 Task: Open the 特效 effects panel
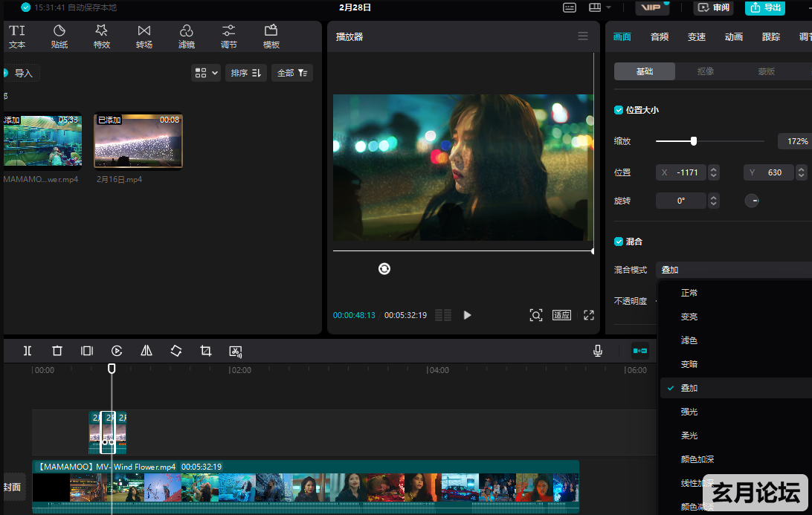click(x=101, y=36)
